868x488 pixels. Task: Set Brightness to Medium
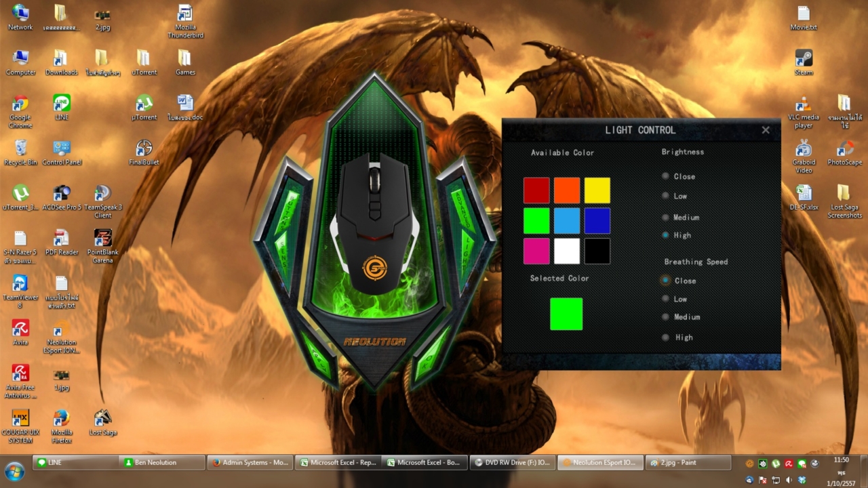(666, 218)
